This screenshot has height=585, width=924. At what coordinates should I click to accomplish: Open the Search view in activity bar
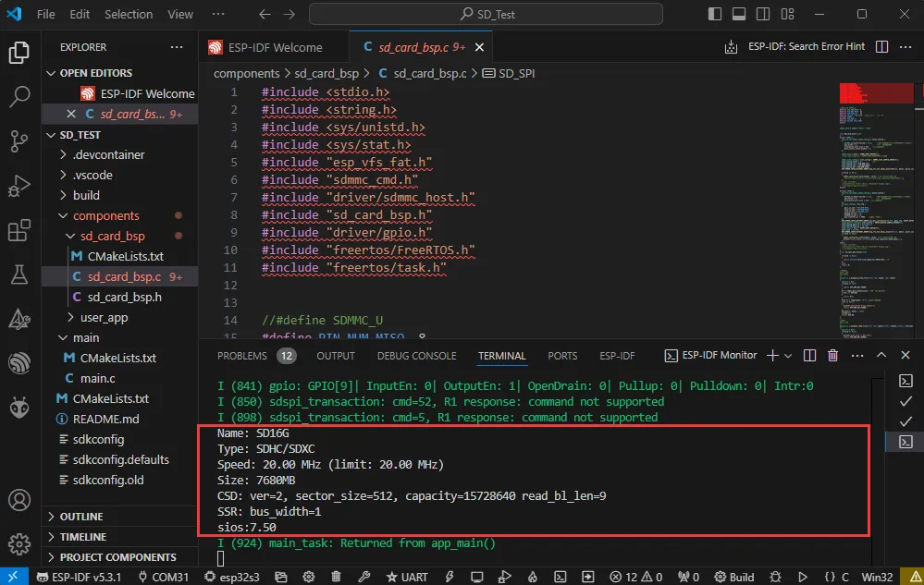click(19, 96)
